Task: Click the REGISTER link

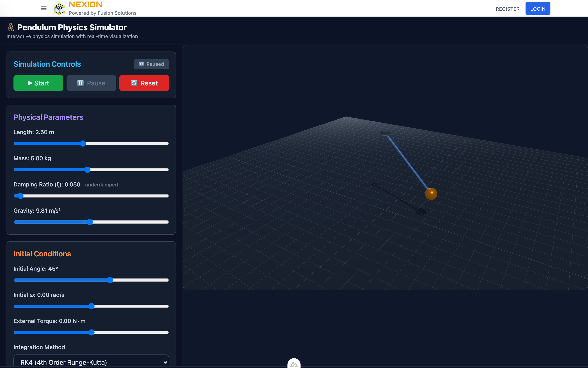Action: click(x=508, y=9)
